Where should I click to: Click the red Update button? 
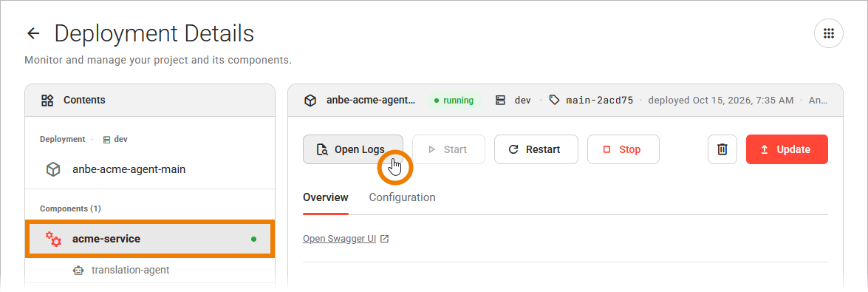[x=787, y=149]
